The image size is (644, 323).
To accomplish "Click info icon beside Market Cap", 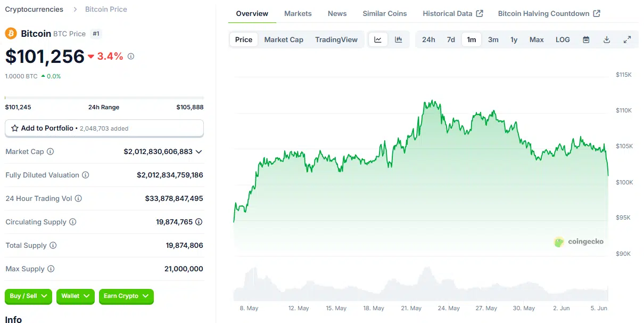I will pyautogui.click(x=51, y=152).
